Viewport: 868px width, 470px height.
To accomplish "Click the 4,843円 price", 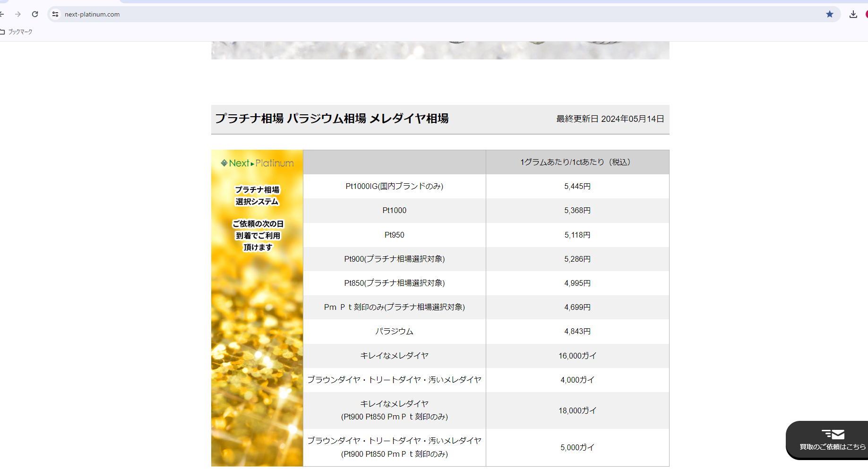I will click(x=577, y=332).
